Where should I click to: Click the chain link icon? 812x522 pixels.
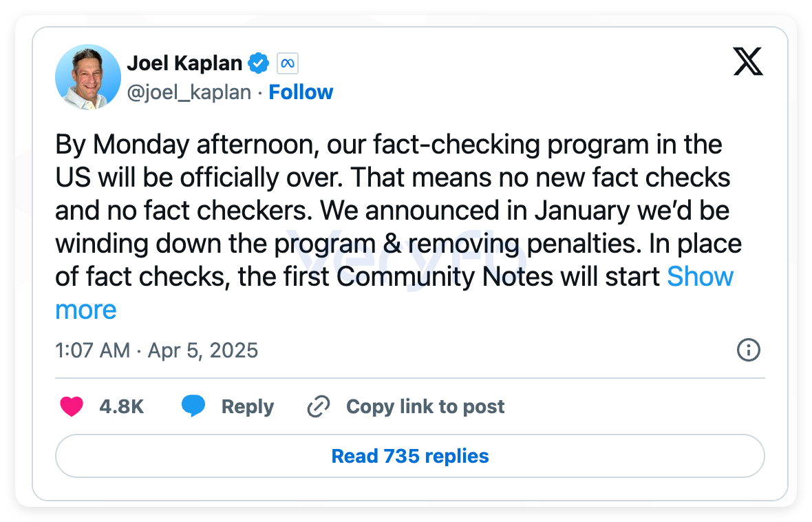click(x=319, y=406)
